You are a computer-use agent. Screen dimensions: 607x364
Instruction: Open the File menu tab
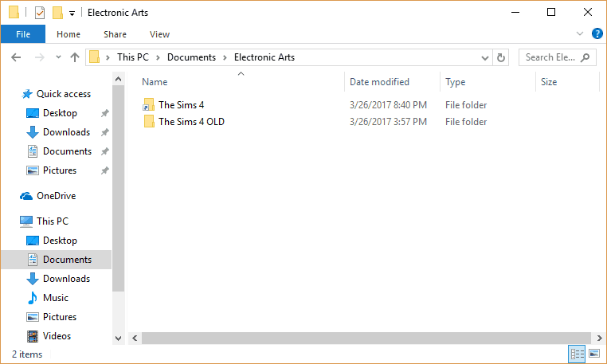(23, 34)
